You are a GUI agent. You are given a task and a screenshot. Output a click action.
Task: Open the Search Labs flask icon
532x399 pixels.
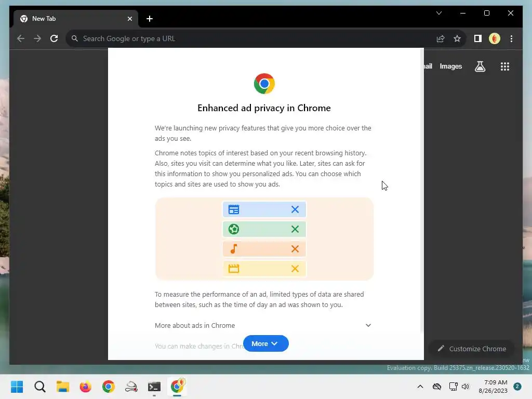[480, 66]
